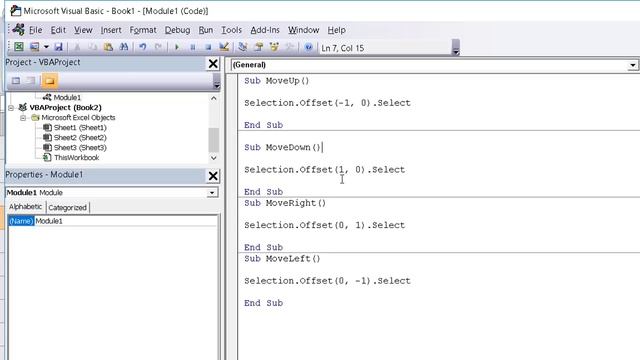Screen dimensions: 640x360
Task: Collapse the Microsoft Excel Objects folder
Action: [23, 118]
